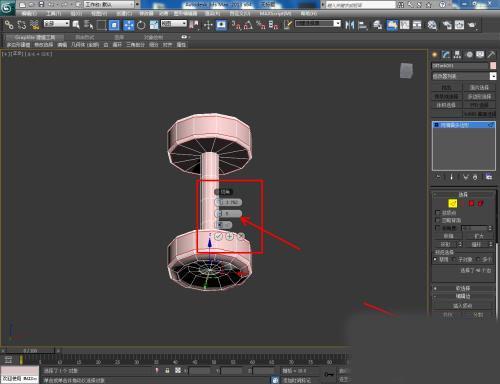Open the reference coordinate system 视图 dropdown
The image size is (500, 384).
[x=174, y=24]
